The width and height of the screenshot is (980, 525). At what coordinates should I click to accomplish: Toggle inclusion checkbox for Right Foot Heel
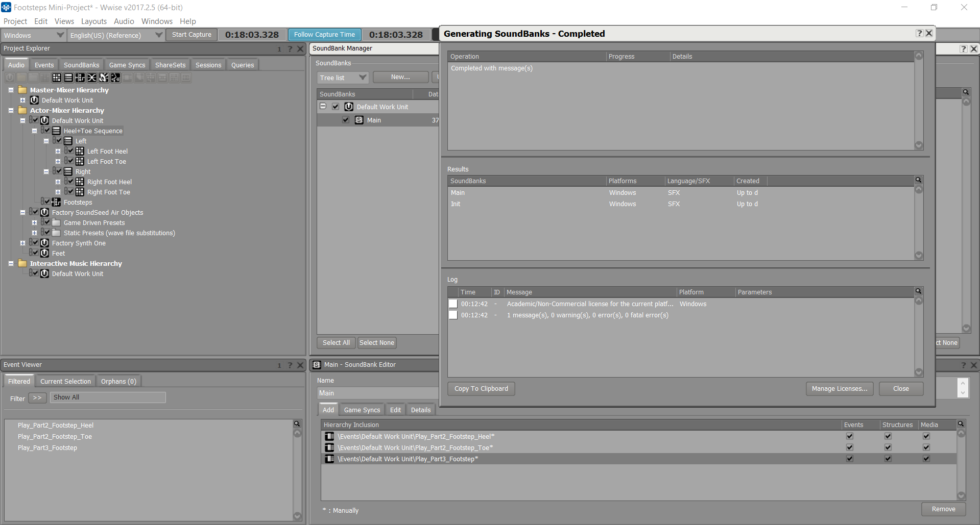pyautogui.click(x=70, y=182)
